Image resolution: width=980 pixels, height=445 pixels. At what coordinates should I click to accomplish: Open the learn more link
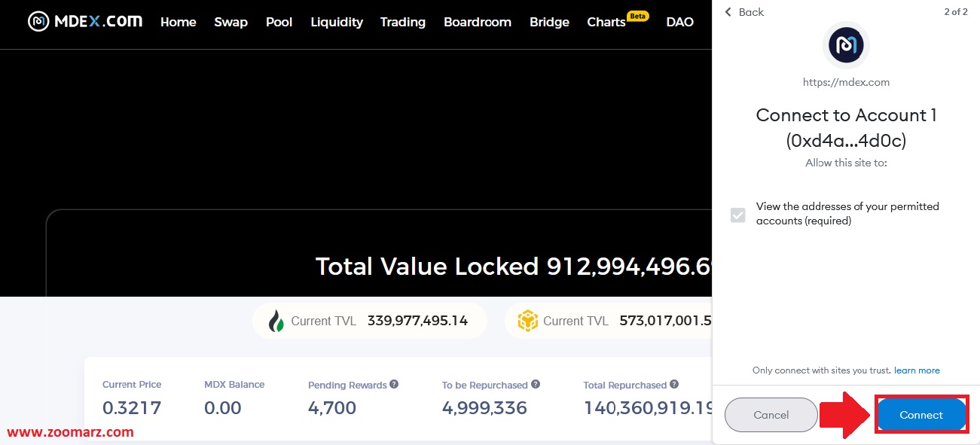pos(917,370)
